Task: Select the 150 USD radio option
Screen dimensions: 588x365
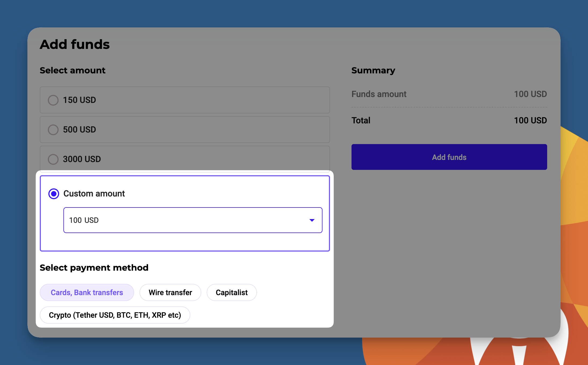Action: pyautogui.click(x=53, y=100)
